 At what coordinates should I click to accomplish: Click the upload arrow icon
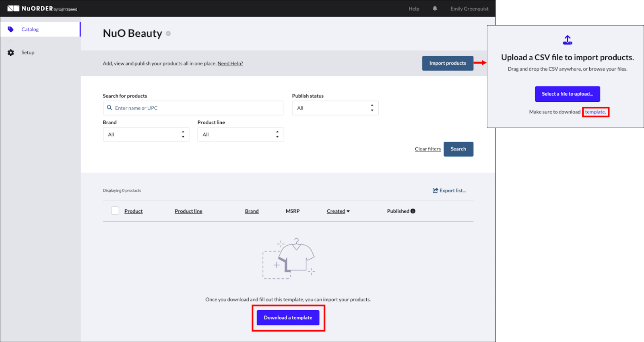coord(568,40)
